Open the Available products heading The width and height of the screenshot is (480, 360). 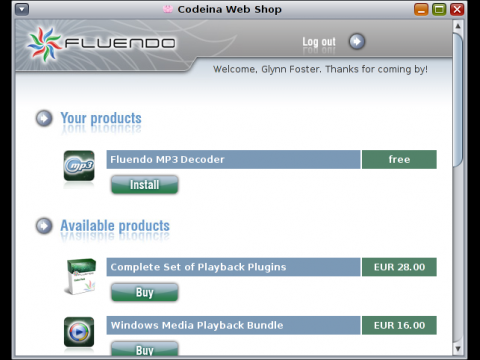pos(115,226)
